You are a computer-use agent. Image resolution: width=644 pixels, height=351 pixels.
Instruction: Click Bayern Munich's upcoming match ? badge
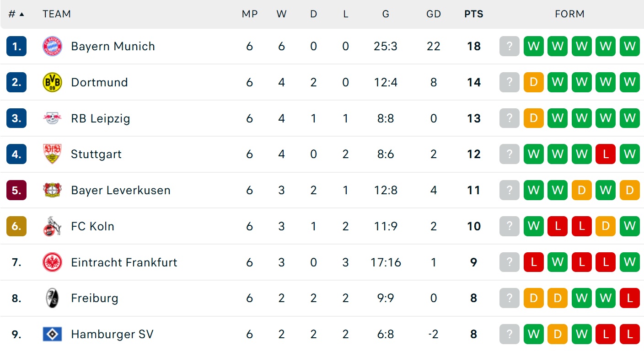coord(510,46)
